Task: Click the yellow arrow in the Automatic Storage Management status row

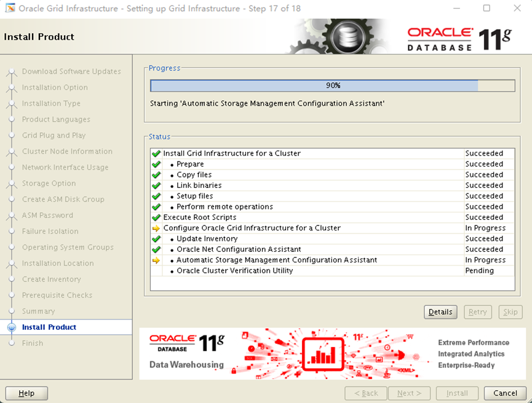Action: 156,260
